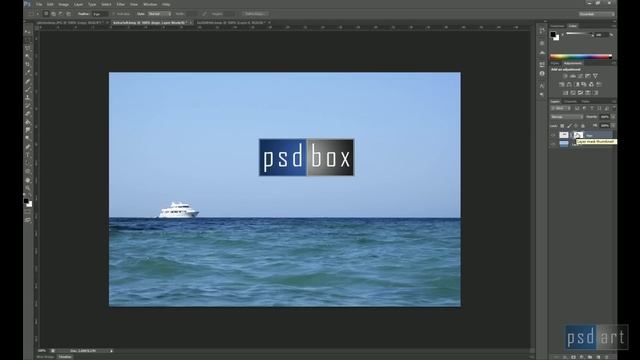Open the workspace switcher dropdown
The image size is (640, 360).
(x=597, y=14)
